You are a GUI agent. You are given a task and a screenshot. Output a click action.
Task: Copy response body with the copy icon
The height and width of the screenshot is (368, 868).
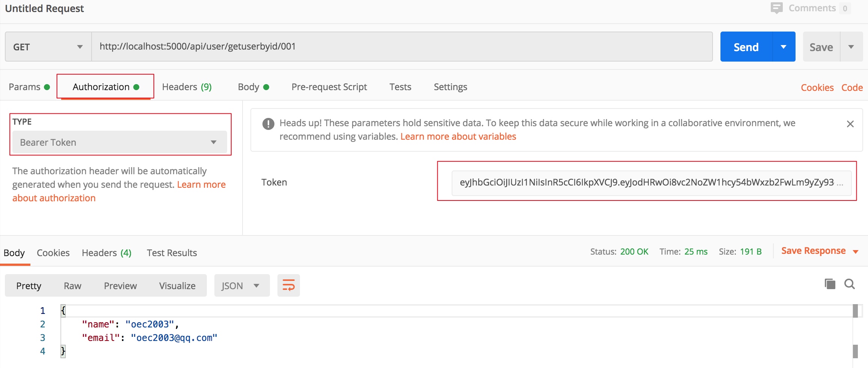tap(830, 284)
